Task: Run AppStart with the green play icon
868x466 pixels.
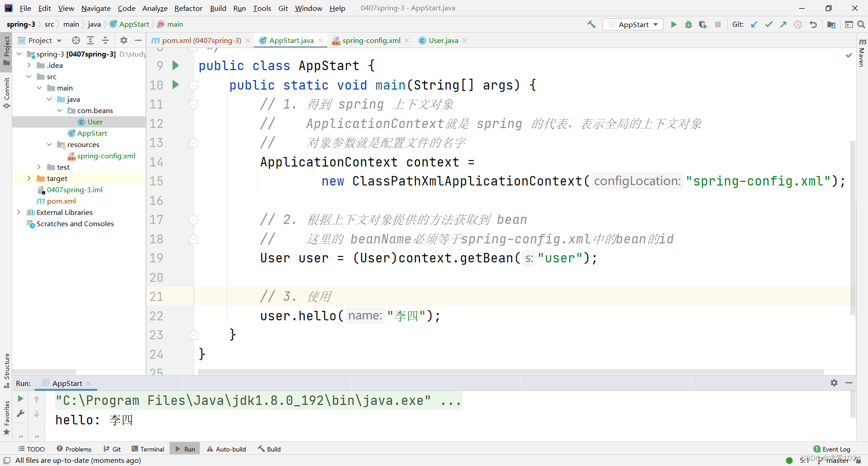Action: click(x=674, y=24)
